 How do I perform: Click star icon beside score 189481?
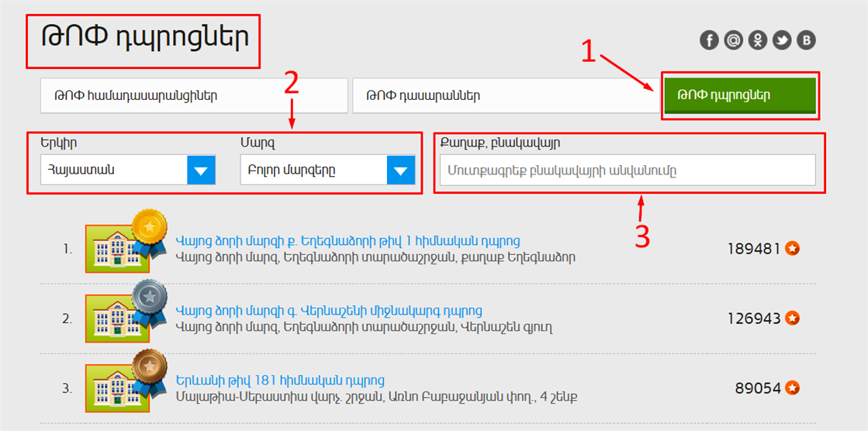pos(792,249)
